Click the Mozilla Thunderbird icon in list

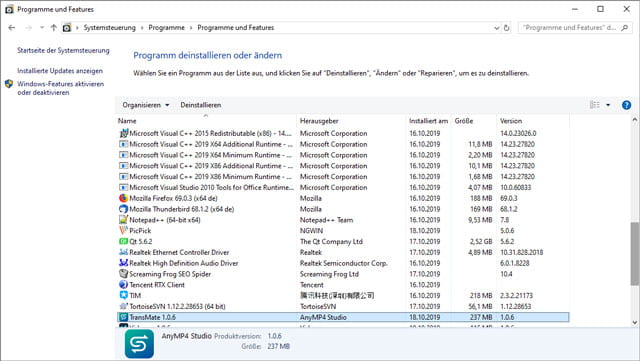pos(123,209)
